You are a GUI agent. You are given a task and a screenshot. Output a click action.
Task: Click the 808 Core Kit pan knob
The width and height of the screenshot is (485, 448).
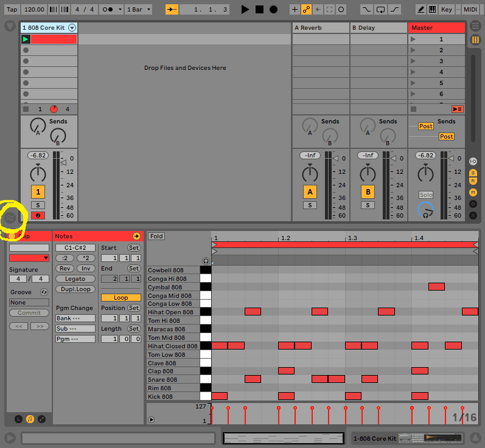38,174
